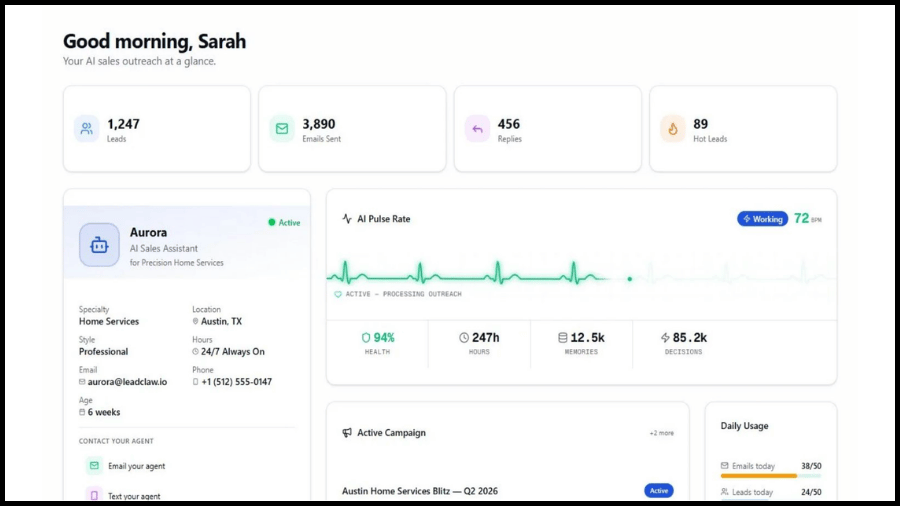This screenshot has height=506, width=900.
Task: Click the Leads people icon
Action: pyautogui.click(x=87, y=129)
